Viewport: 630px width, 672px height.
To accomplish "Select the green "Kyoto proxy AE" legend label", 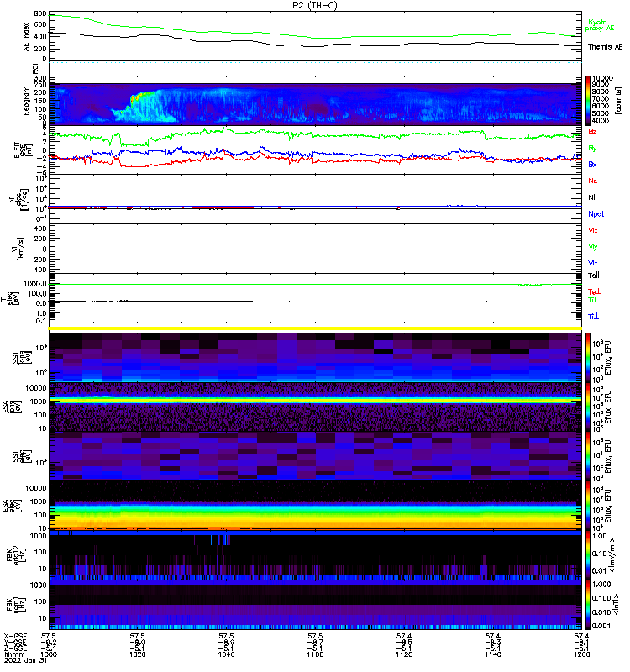I will (x=600, y=25).
